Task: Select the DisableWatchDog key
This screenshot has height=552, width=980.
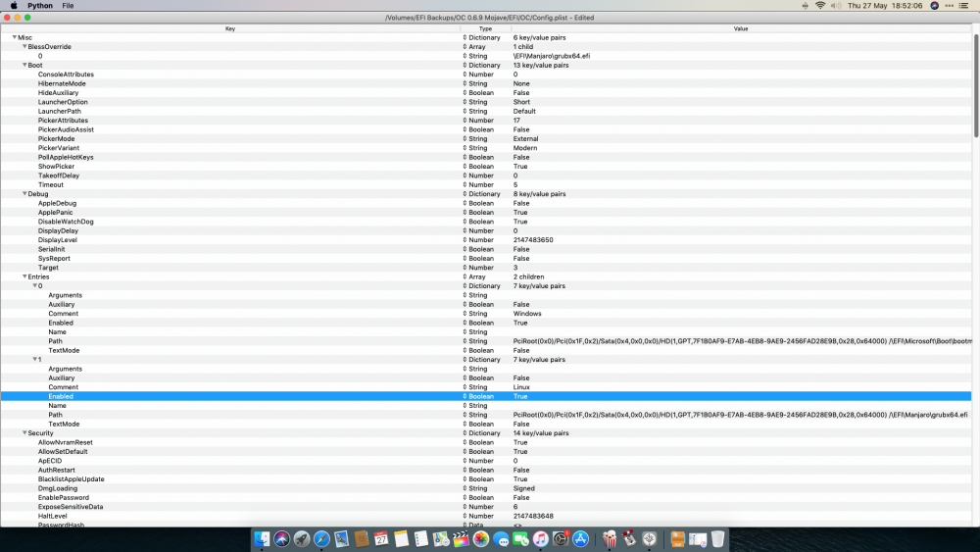Action: (66, 222)
